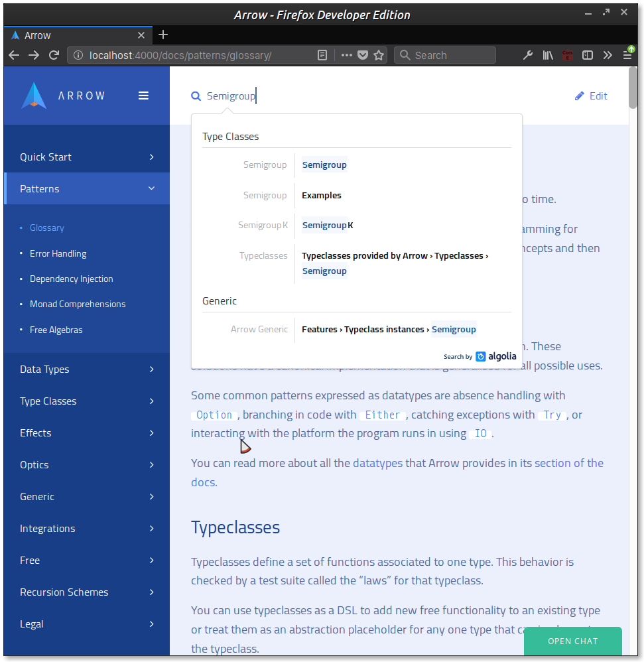Image resolution: width=644 pixels, height=662 pixels.
Task: Expand the Integrations section
Action: pyautogui.click(x=87, y=529)
